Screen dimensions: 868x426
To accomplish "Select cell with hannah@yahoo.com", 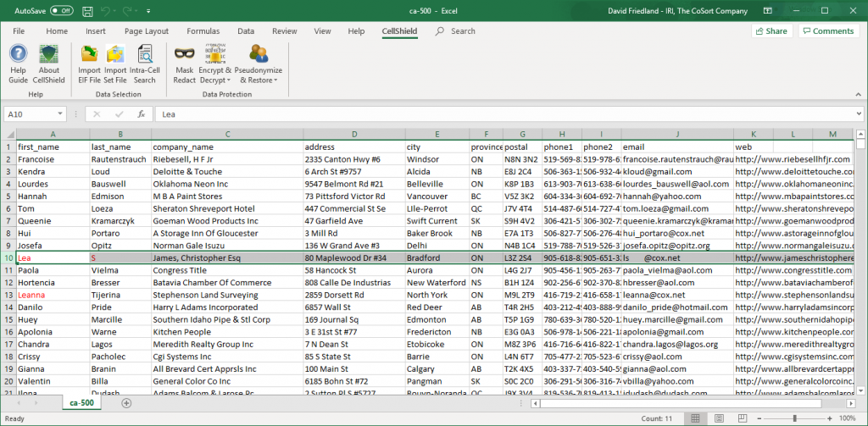I will 677,196.
